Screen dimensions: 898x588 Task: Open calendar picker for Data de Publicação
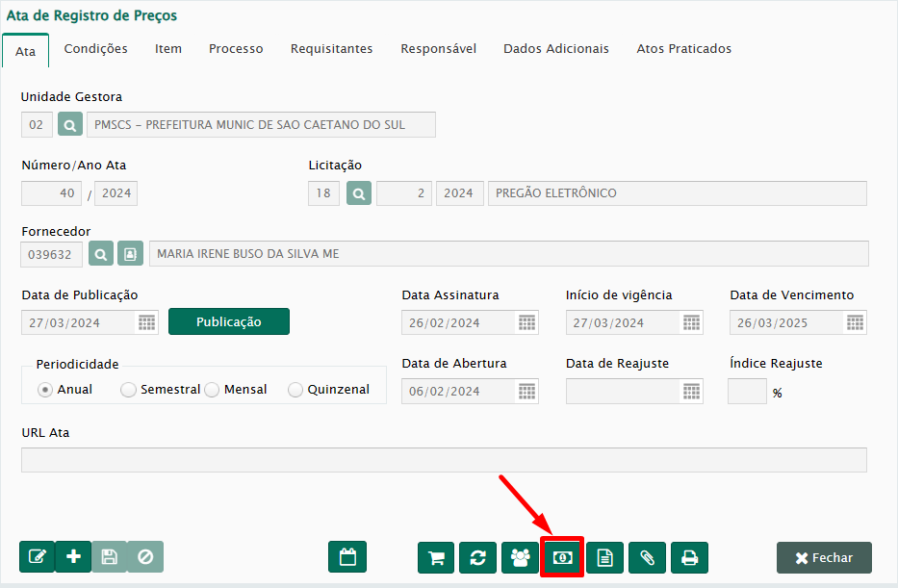coord(147,322)
